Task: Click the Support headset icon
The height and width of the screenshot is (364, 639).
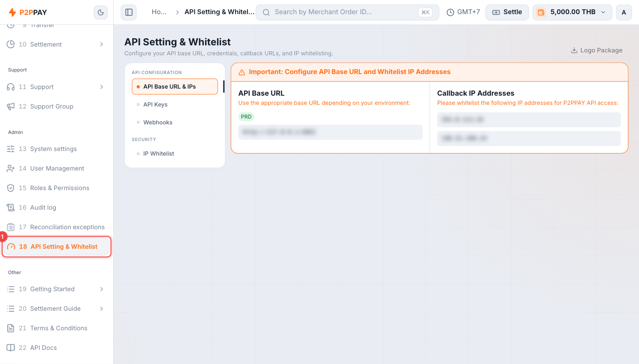Action: point(11,87)
